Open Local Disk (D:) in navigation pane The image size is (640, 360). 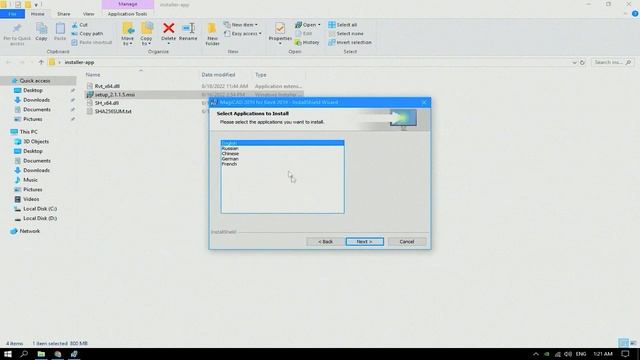coord(40,218)
